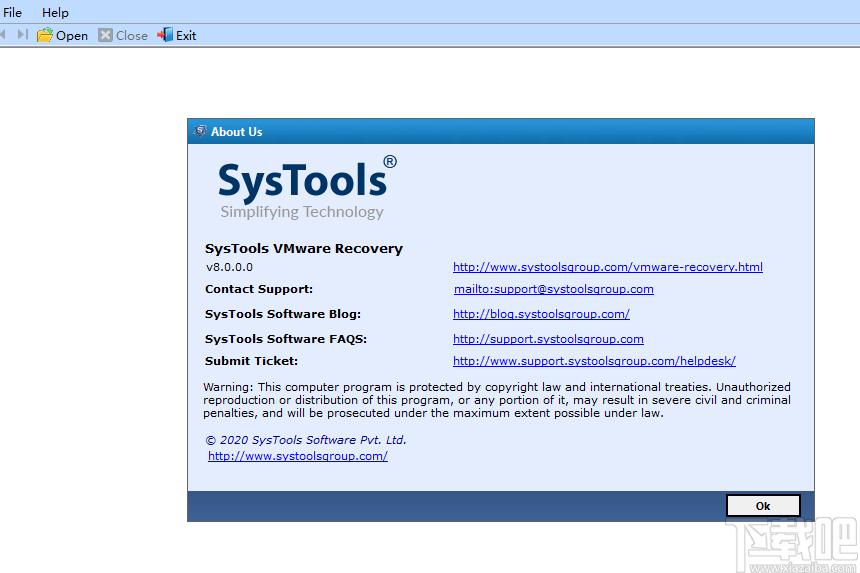Open the www.systoolsgroup.com footer link

298,456
